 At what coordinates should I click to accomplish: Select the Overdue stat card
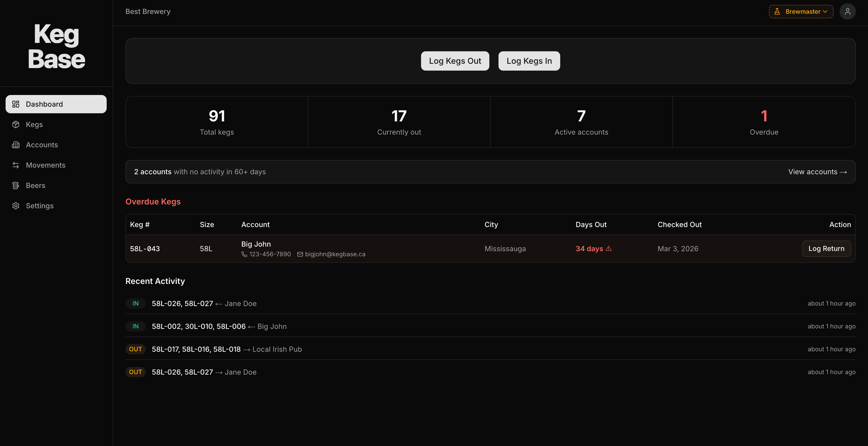pos(764,122)
